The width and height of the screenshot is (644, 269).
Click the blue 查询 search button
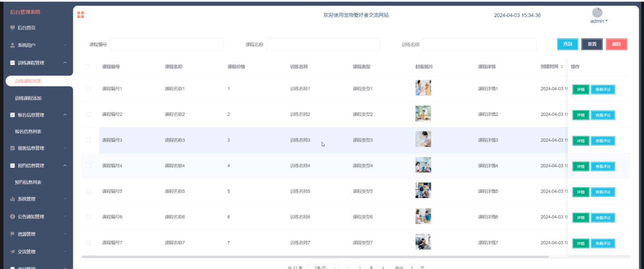click(568, 44)
